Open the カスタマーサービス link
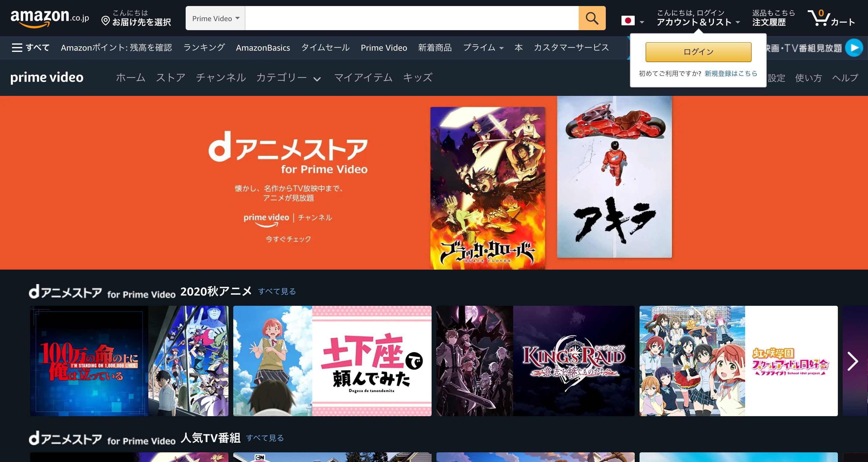868x462 pixels. 571,48
